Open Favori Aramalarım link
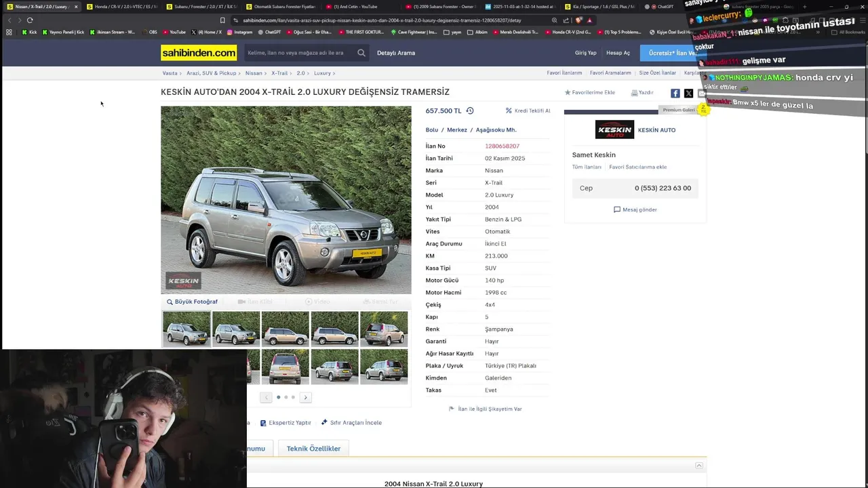Screen dimensions: 868x488 pyautogui.click(x=610, y=73)
